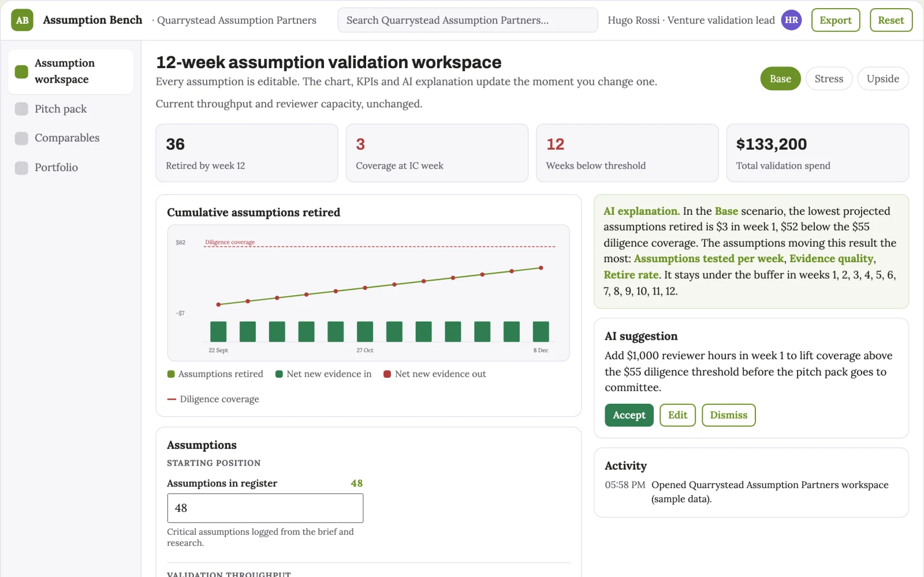The width and height of the screenshot is (924, 577).
Task: Select the Total validation spend card
Action: 817,153
